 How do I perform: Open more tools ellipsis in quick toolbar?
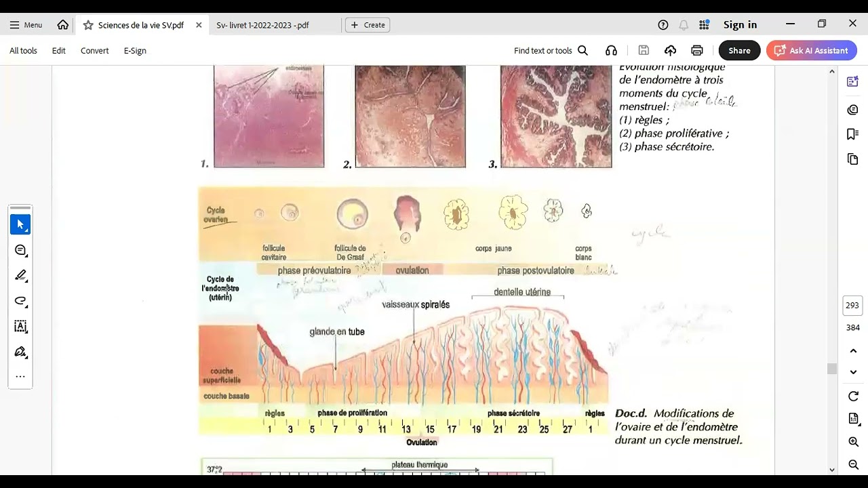(x=20, y=376)
